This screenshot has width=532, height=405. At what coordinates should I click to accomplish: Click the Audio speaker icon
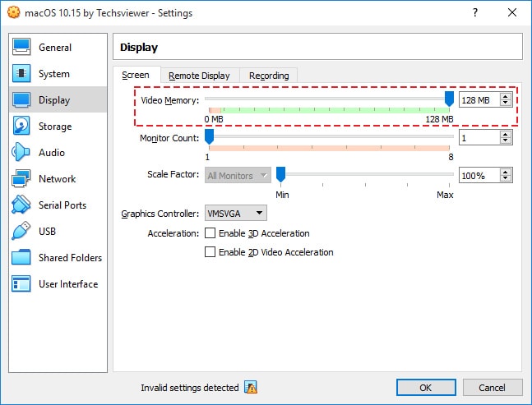click(x=21, y=152)
